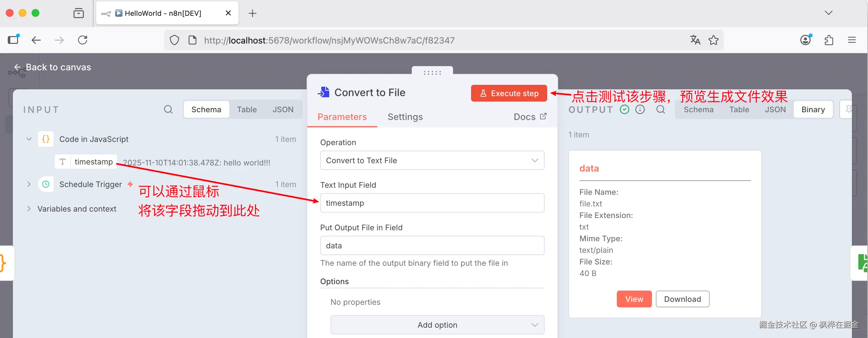868x338 pixels.
Task: Click the Convert to File node icon
Action: pyautogui.click(x=323, y=92)
